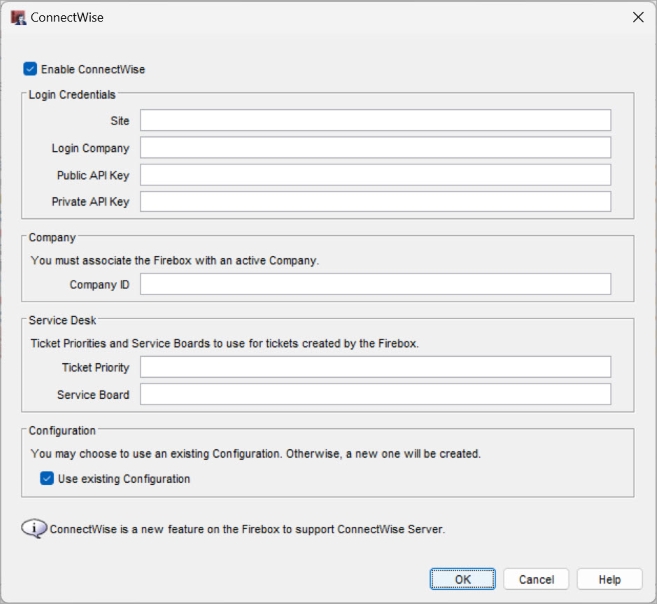The width and height of the screenshot is (657, 604).
Task: Close the ConnectWise window
Action: 638,17
